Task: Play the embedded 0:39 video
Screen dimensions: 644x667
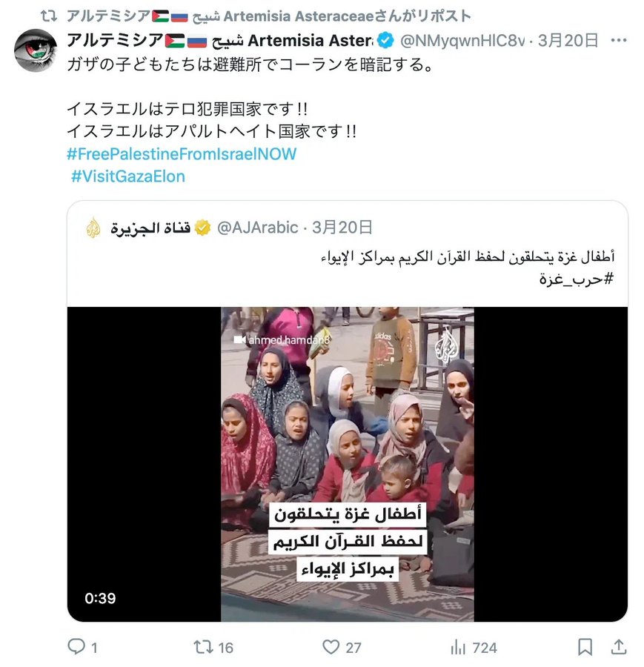Action: tap(347, 464)
